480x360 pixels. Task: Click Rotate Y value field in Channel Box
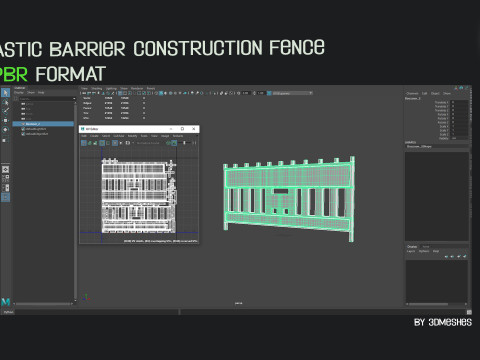(x=460, y=118)
